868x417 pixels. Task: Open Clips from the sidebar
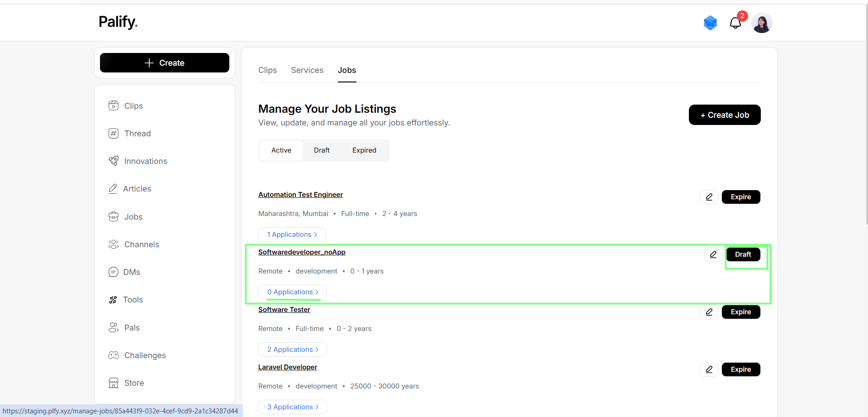click(x=126, y=105)
